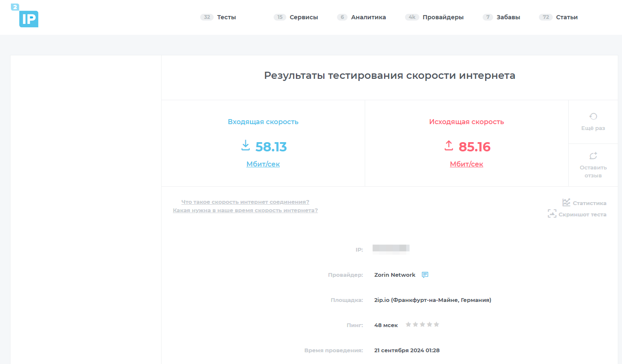Viewport: 622px width, 364px height.
Task: Open the Тесты menu
Action: coord(227,17)
